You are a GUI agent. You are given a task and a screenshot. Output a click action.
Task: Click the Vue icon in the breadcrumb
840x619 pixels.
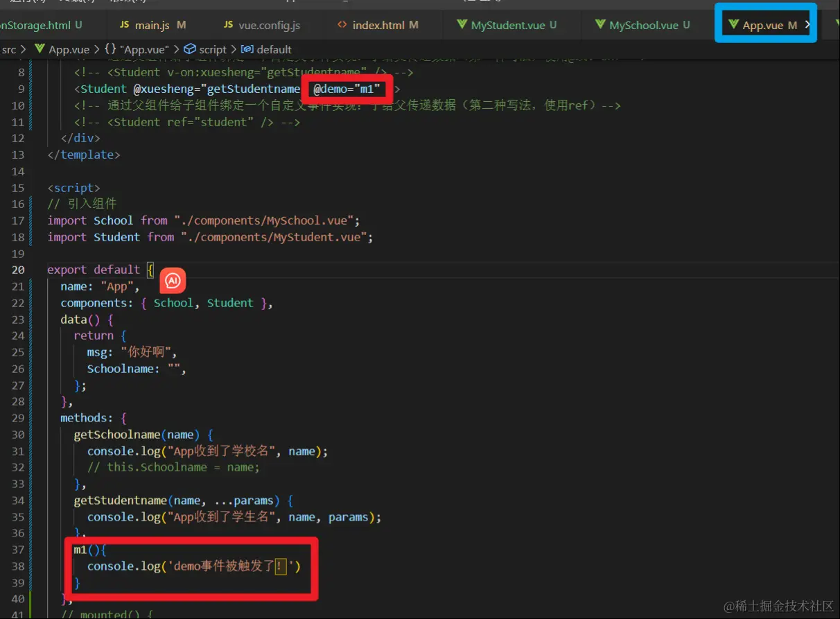39,49
